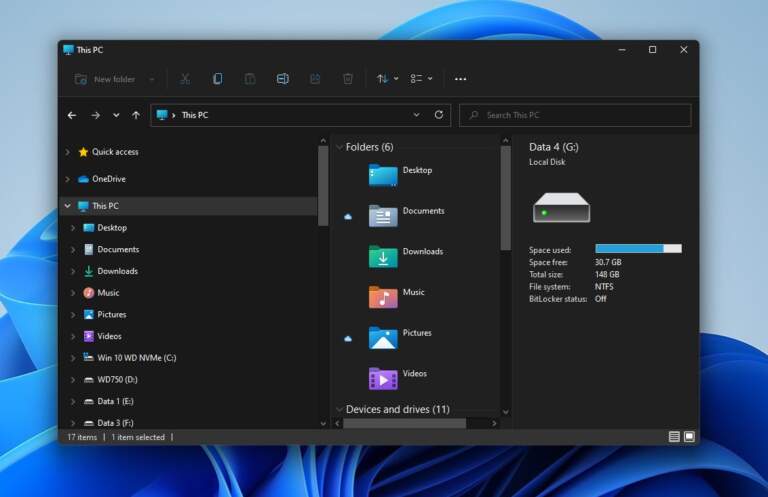The height and width of the screenshot is (497, 768).
Task: Go back with the back arrow
Action: (x=72, y=115)
